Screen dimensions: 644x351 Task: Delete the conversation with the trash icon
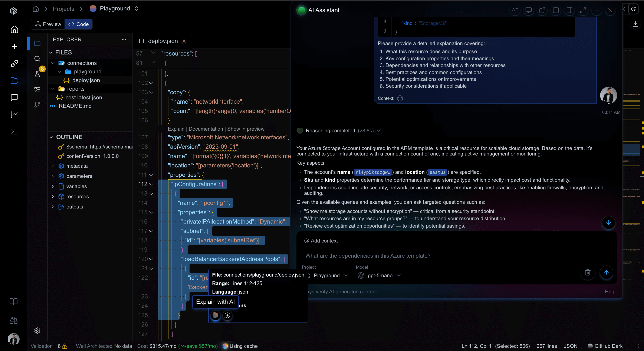click(x=588, y=272)
